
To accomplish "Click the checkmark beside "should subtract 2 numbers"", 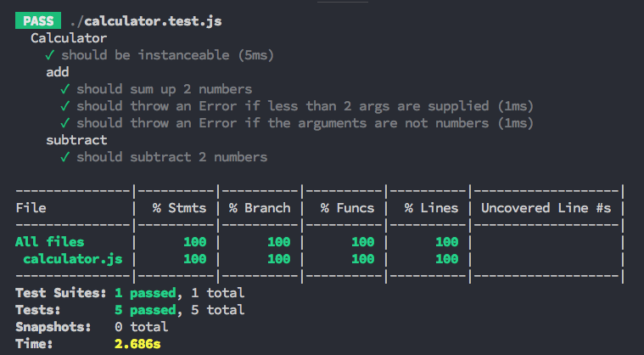I will pos(65,157).
